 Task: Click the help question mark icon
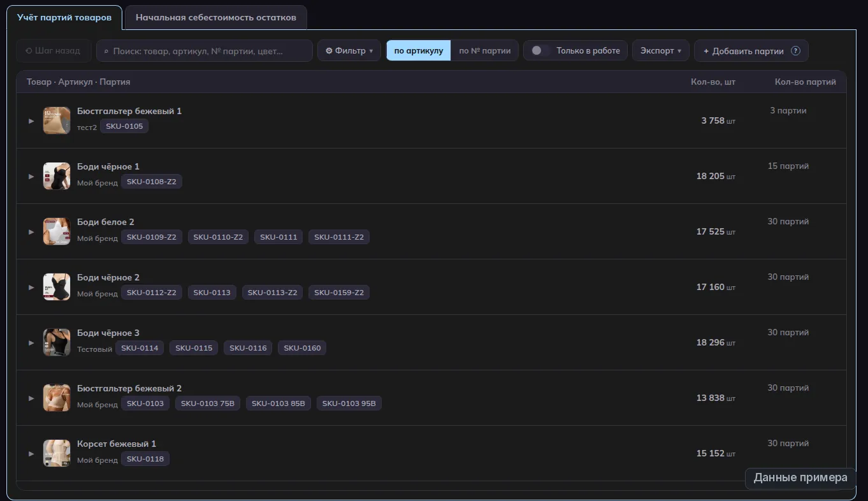click(795, 51)
